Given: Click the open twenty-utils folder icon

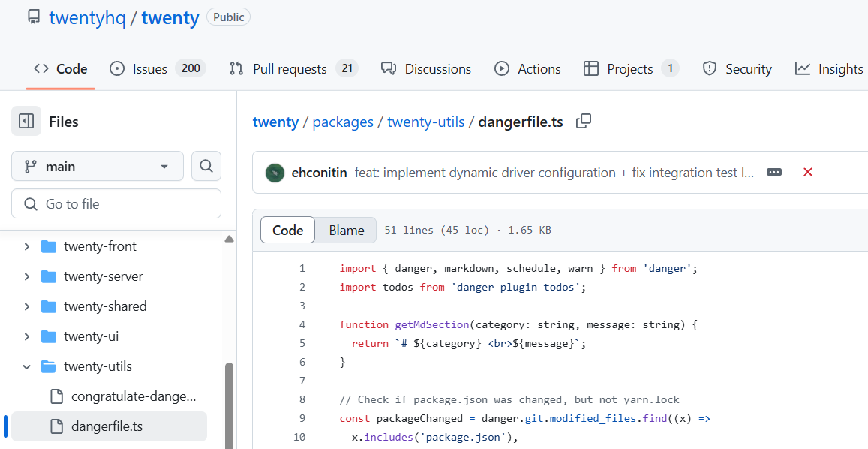Looking at the screenshot, I should click(49, 366).
